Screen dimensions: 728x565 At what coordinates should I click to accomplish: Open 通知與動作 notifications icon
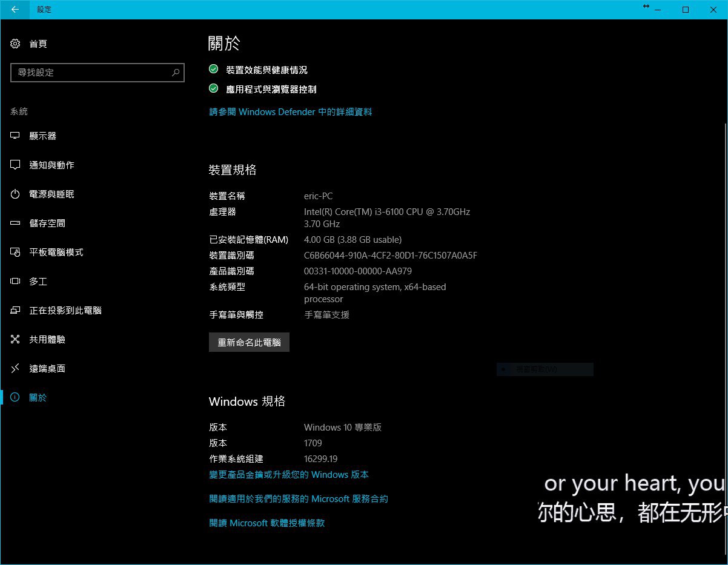tap(15, 165)
